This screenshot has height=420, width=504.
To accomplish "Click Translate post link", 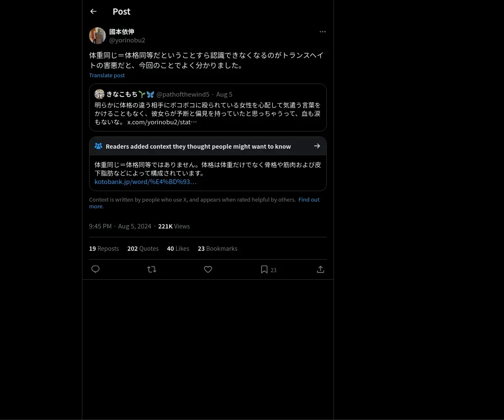I will pyautogui.click(x=107, y=75).
